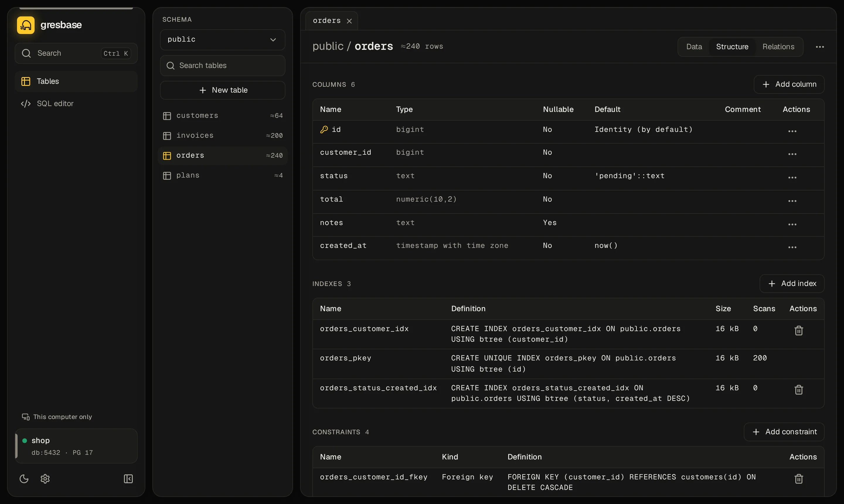Click the ≈240 rows count in header
Image resolution: width=844 pixels, height=504 pixels.
coord(422,47)
